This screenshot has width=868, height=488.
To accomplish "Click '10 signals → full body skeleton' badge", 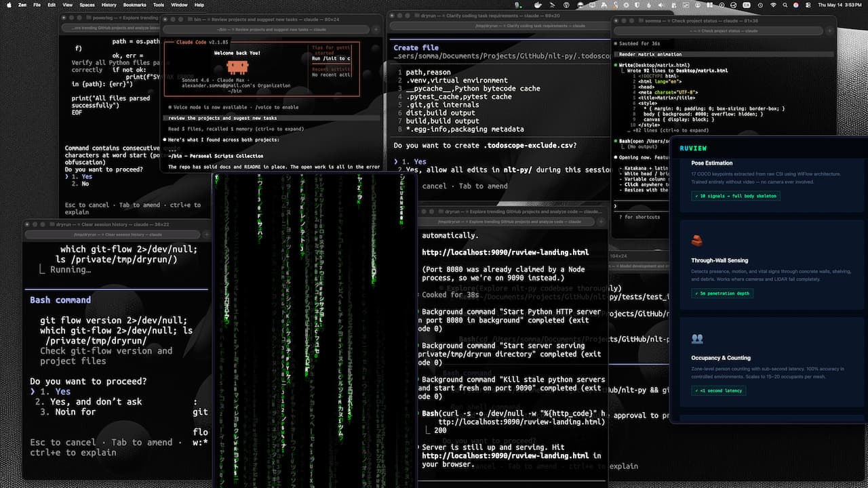I will pyautogui.click(x=736, y=196).
